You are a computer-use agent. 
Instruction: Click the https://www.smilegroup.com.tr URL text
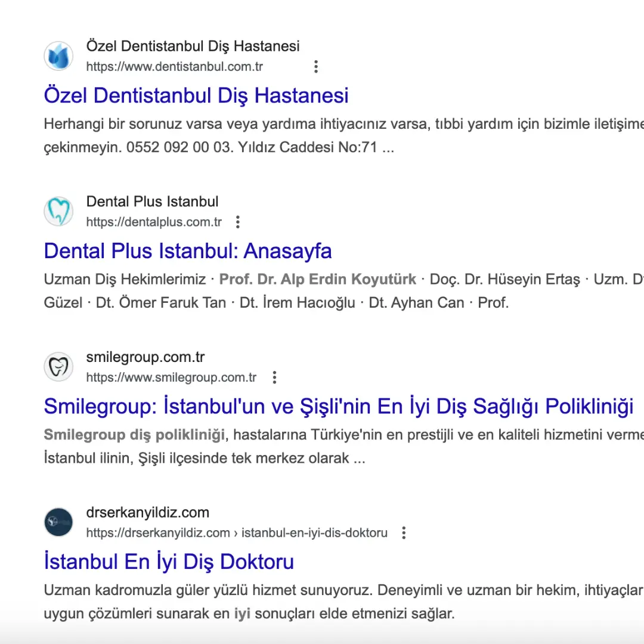click(171, 377)
